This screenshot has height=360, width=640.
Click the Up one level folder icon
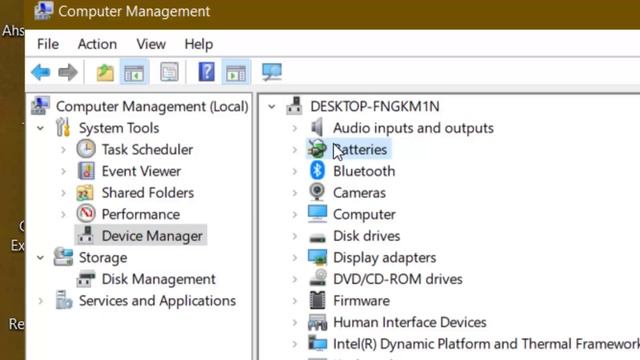click(x=105, y=72)
